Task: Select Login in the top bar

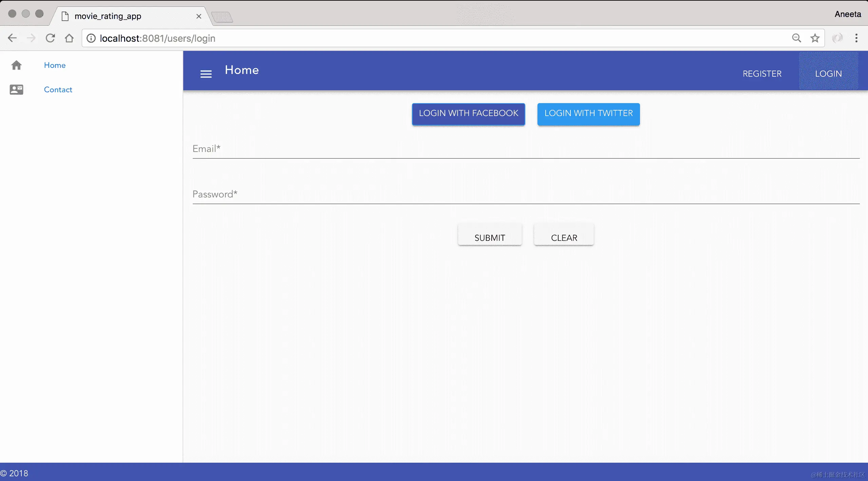Action: coord(828,74)
